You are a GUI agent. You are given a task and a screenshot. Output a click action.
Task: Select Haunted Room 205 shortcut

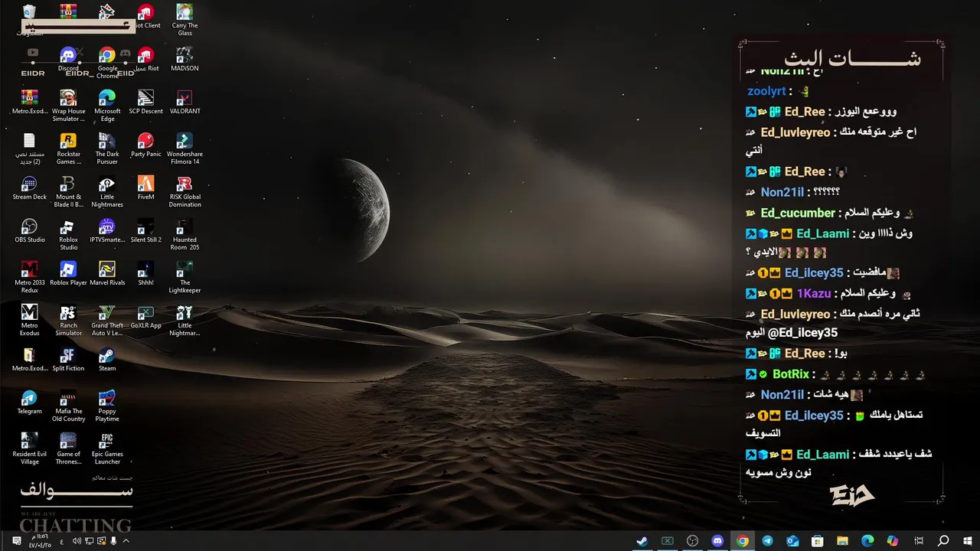click(185, 234)
